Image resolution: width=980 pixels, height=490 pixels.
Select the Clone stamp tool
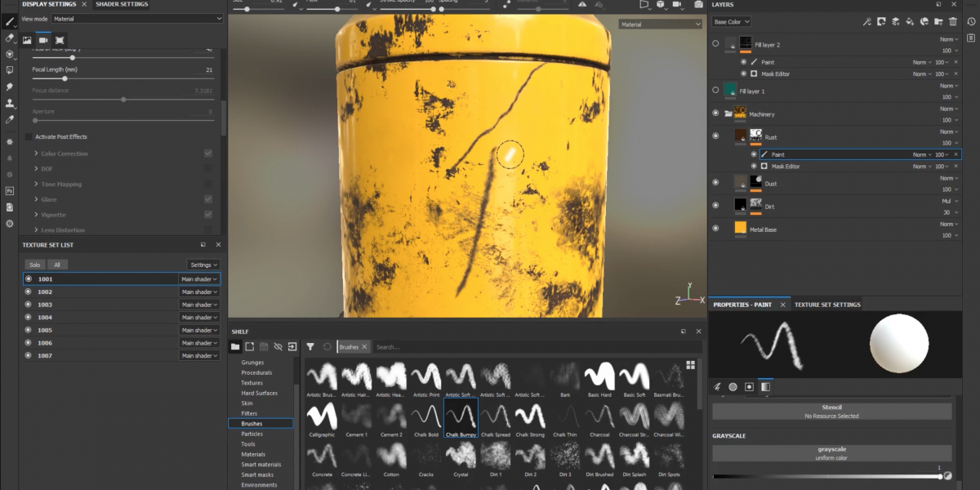pos(10,103)
